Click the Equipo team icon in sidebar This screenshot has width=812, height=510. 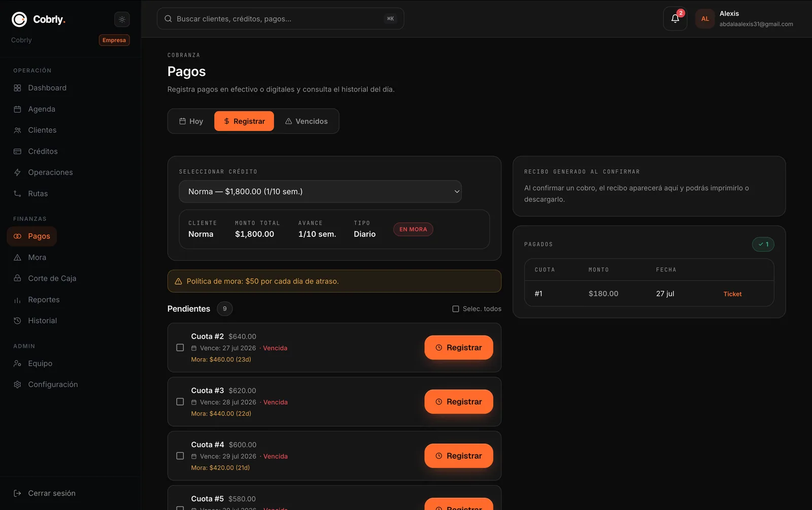(x=17, y=363)
